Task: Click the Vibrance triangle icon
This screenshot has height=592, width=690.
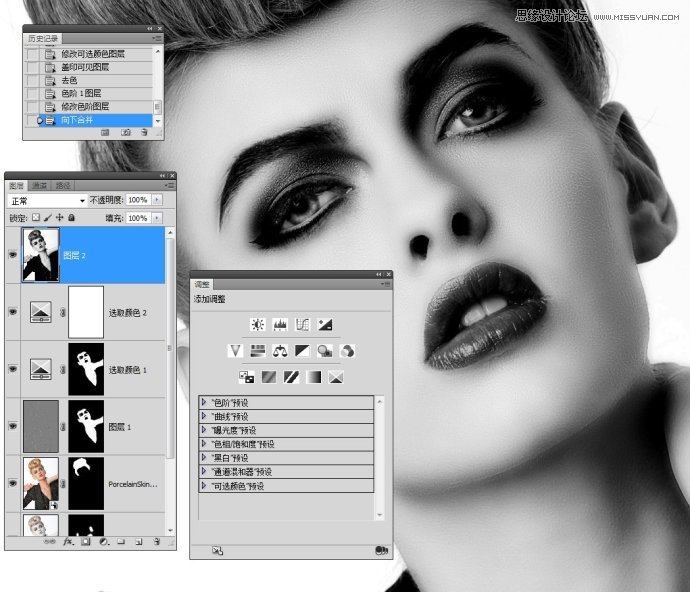Action: [236, 351]
